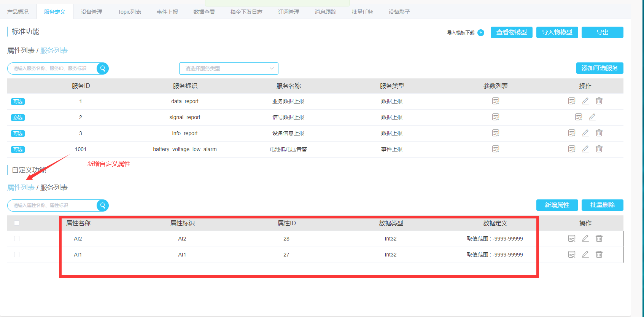Download the import template via download icon

point(481,33)
